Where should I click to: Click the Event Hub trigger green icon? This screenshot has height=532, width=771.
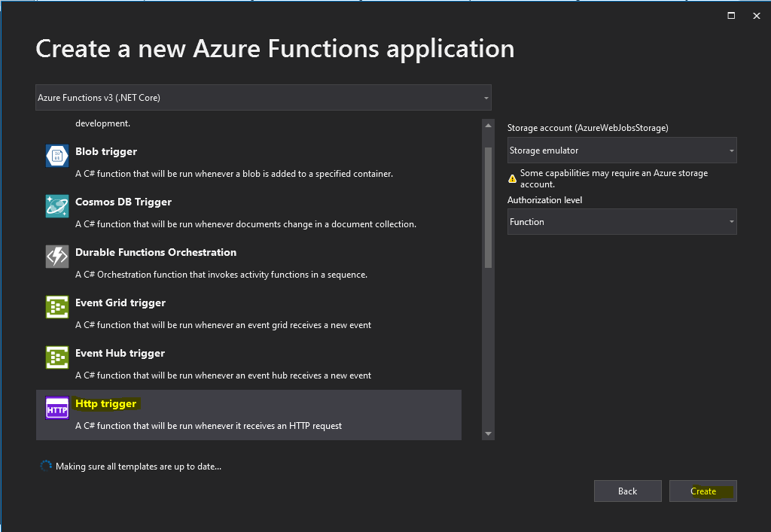[57, 357]
